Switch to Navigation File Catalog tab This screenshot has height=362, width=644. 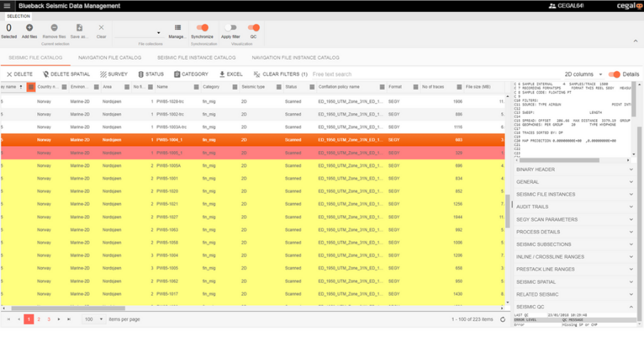[x=110, y=58]
